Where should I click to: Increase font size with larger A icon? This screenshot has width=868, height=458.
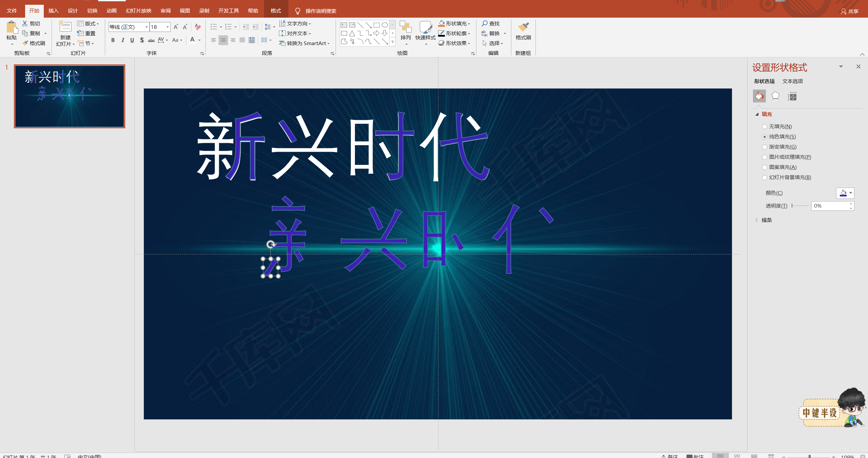(176, 27)
